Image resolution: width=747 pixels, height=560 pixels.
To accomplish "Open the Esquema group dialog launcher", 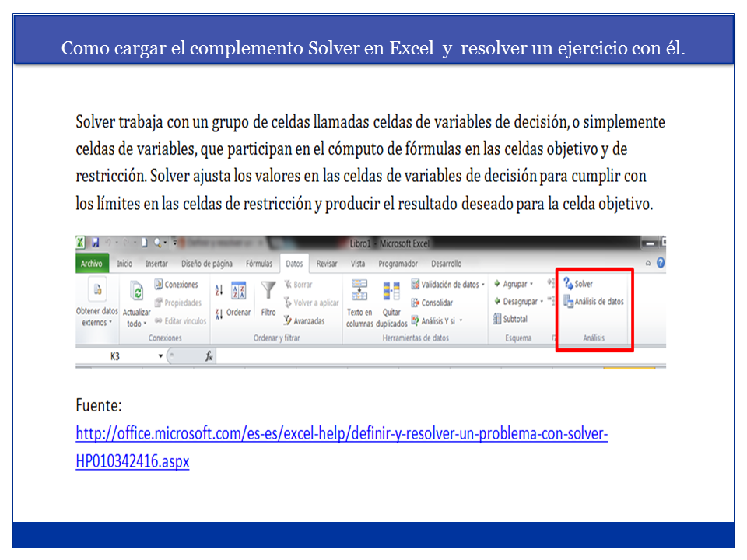I will (x=552, y=338).
